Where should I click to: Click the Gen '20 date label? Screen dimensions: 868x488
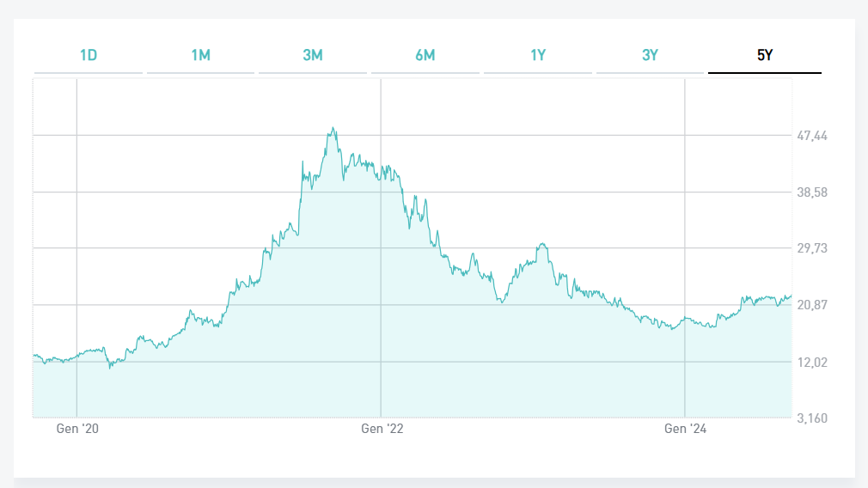click(x=77, y=429)
